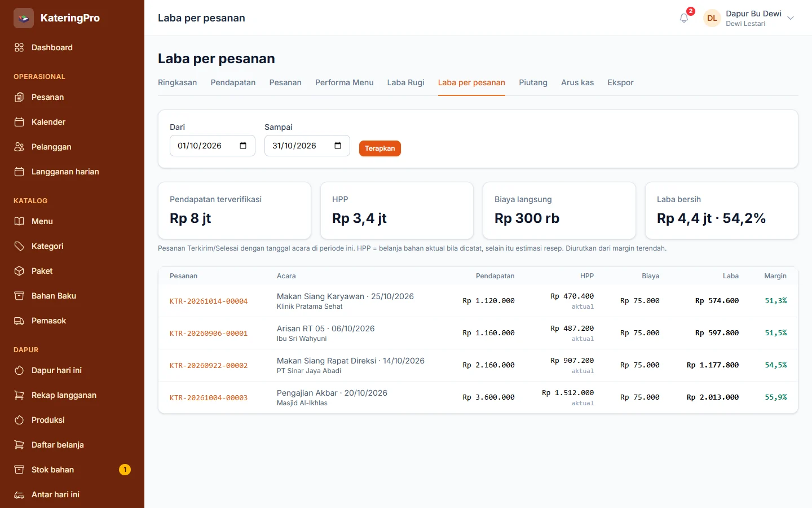
Task: Click the Laba bersih summary card
Action: click(722, 211)
